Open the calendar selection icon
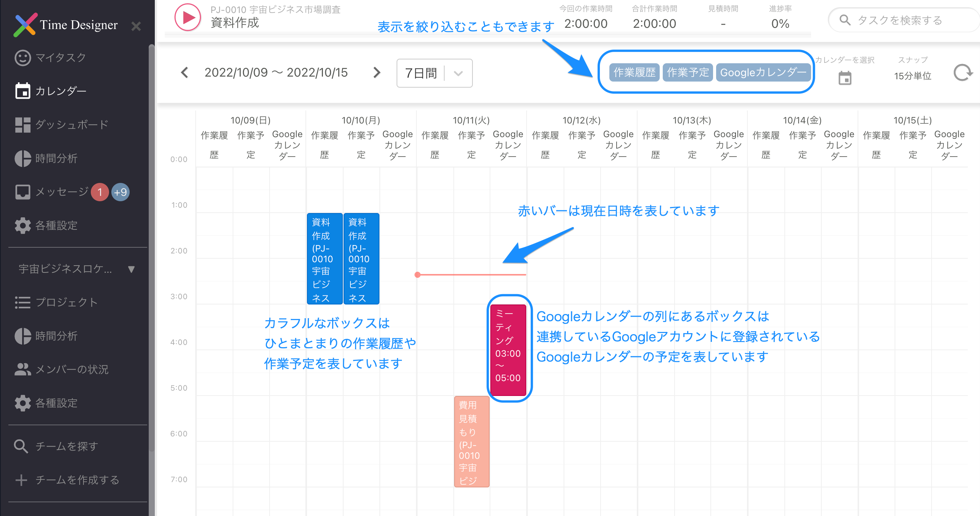The width and height of the screenshot is (980, 516). point(845,78)
